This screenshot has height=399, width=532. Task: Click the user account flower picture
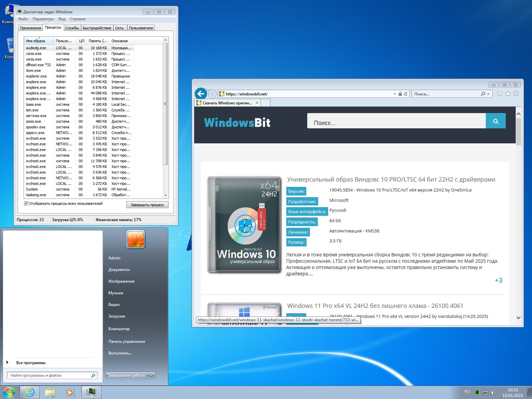tap(136, 239)
